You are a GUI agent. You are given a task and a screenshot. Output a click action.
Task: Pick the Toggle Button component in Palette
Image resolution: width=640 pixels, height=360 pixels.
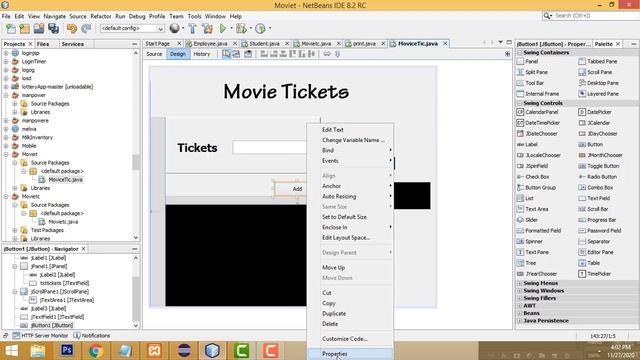(599, 166)
